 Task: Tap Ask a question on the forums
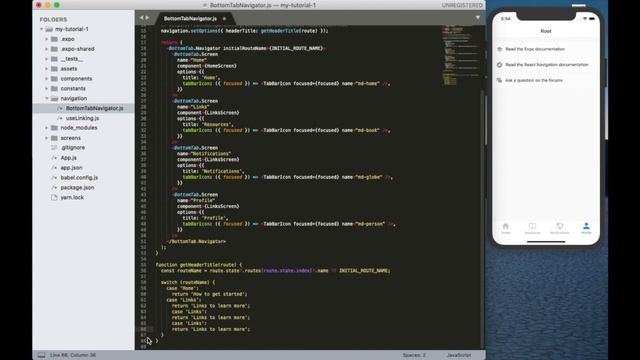(x=534, y=80)
